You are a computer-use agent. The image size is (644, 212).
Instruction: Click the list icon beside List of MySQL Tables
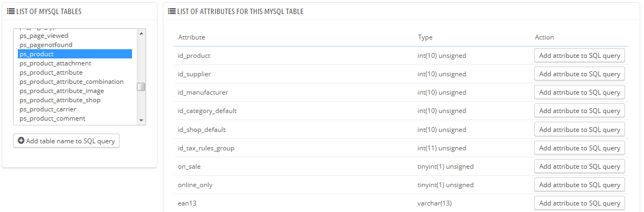tap(10, 11)
